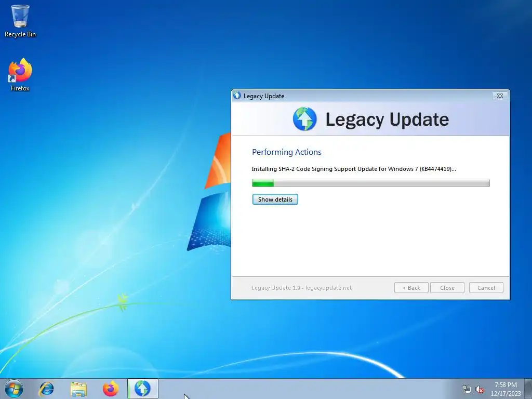The image size is (532, 399).
Task: Click the Legacy Update title bar icon
Action: (237, 96)
